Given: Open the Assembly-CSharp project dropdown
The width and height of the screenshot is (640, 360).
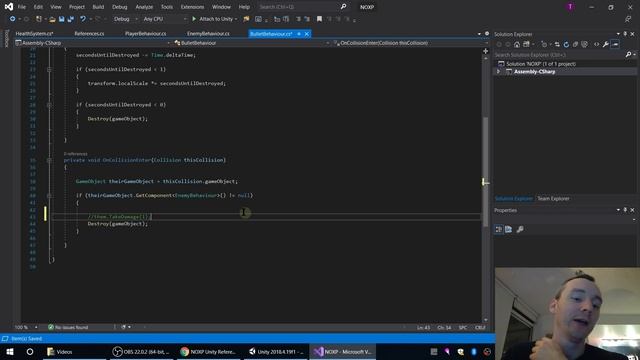Looking at the screenshot, I should 93,43.
